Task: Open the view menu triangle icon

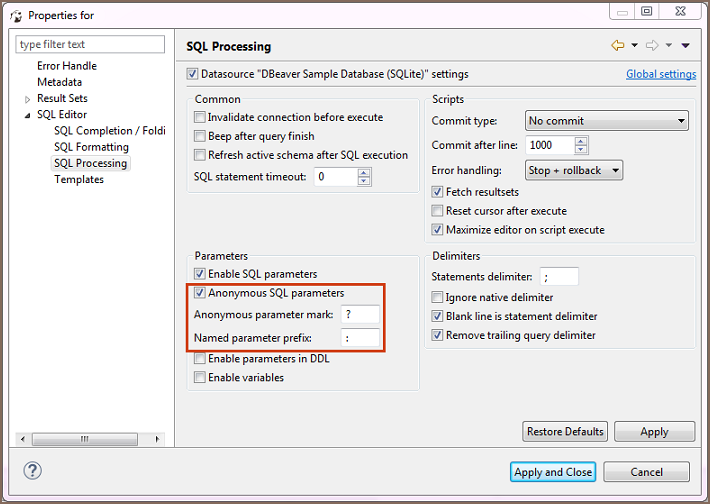Action: (685, 46)
